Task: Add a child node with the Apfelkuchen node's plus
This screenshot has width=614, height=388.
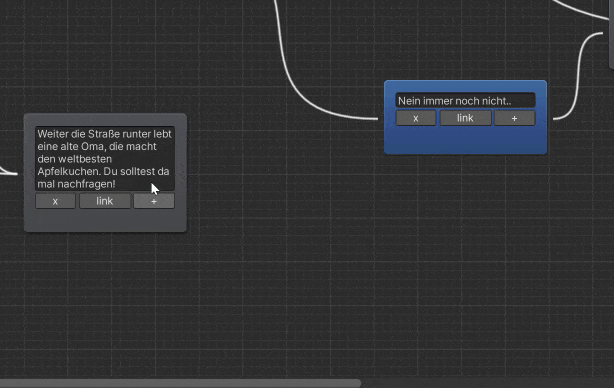Action: pos(154,201)
